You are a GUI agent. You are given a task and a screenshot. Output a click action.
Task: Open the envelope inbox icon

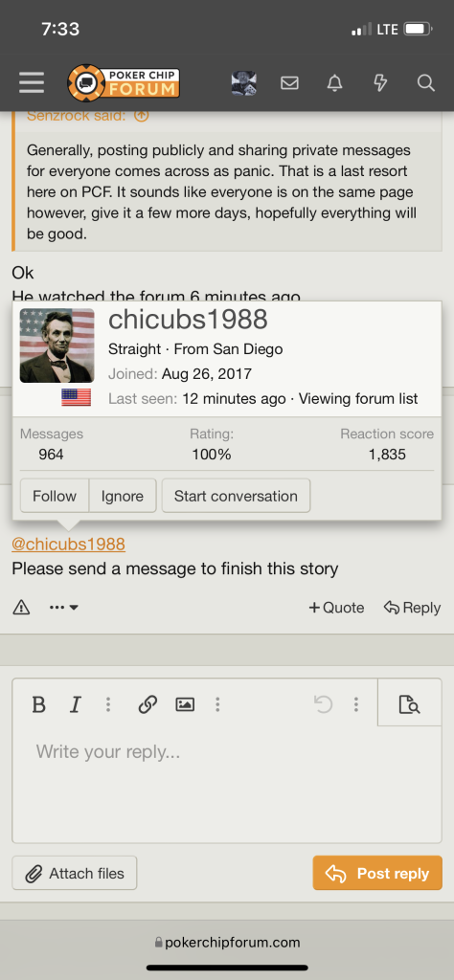(x=289, y=82)
